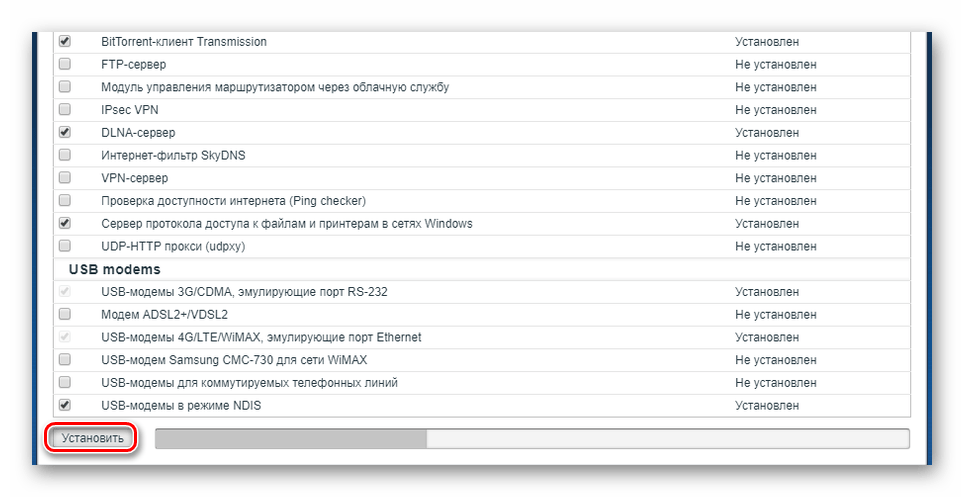964x497 pixels.
Task: Uncheck the BitTorrent-клиент Transmission checkbox
Action: 65,42
